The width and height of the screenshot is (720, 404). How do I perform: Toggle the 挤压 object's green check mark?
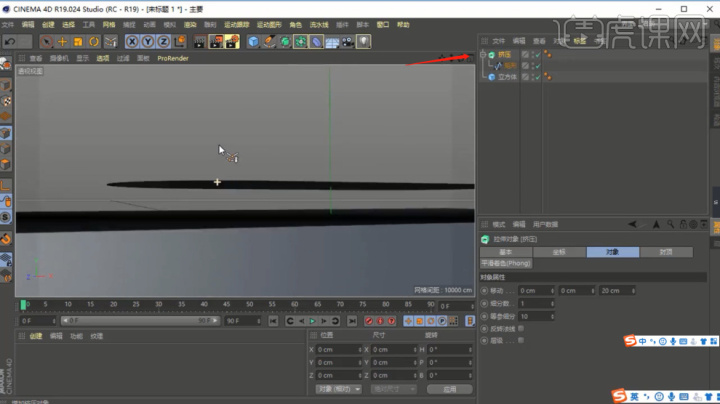click(538, 55)
